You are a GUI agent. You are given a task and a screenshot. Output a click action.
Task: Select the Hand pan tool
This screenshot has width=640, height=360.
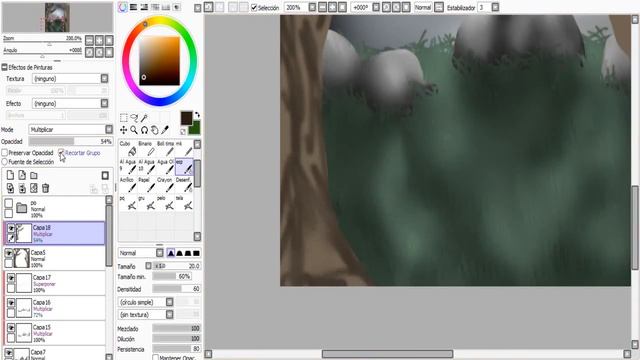[x=155, y=130]
